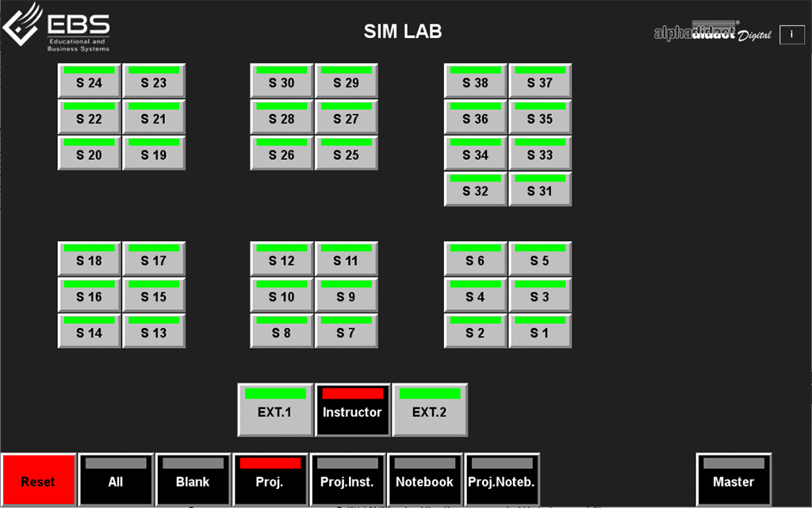Image resolution: width=812 pixels, height=508 pixels.
Task: Enable the Proj.Noteb. mode
Action: [501, 481]
